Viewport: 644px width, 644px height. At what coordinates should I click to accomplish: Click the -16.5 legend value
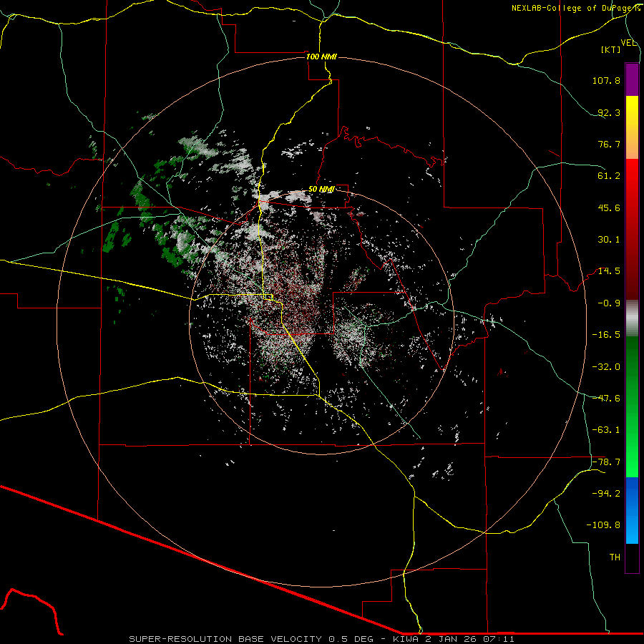[x=606, y=335]
